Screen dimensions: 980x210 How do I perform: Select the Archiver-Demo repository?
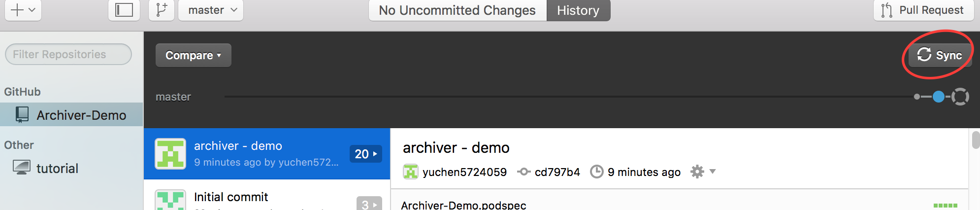(x=71, y=114)
